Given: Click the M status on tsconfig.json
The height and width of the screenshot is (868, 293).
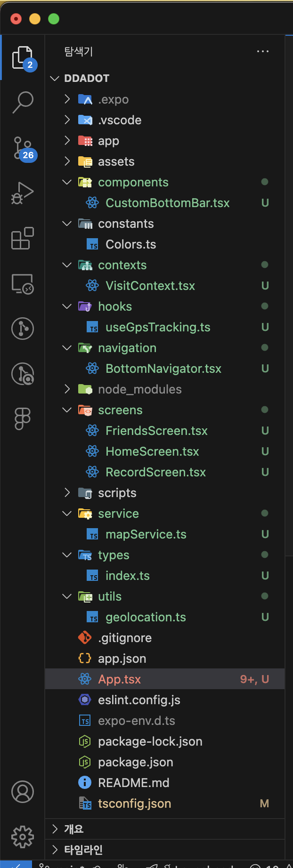Looking at the screenshot, I should (265, 804).
